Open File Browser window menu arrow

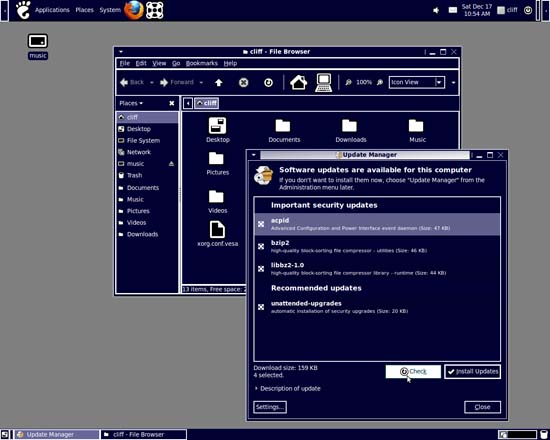click(x=121, y=52)
